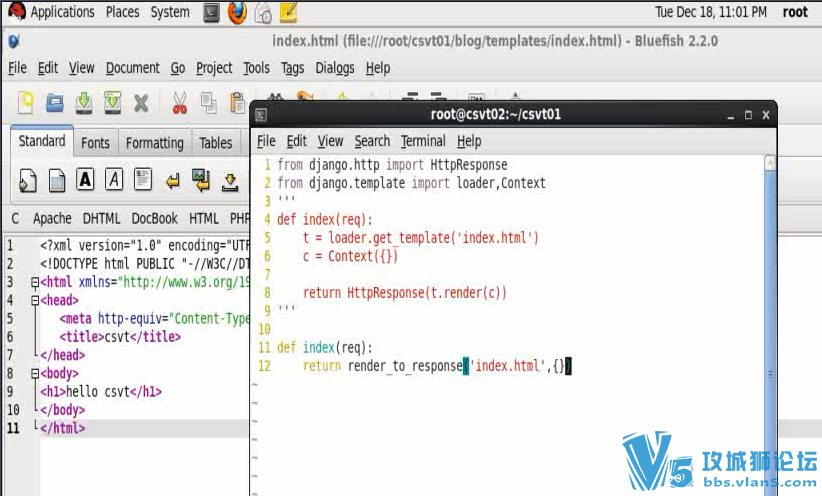Click the Open file folder icon in Bluefish
Viewport: 822px width, 496px height.
click(x=55, y=102)
